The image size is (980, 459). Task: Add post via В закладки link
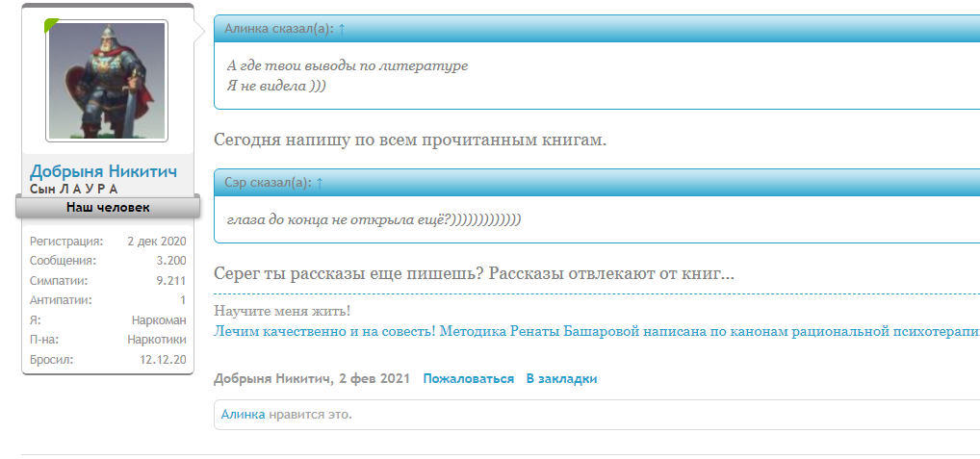click(561, 378)
